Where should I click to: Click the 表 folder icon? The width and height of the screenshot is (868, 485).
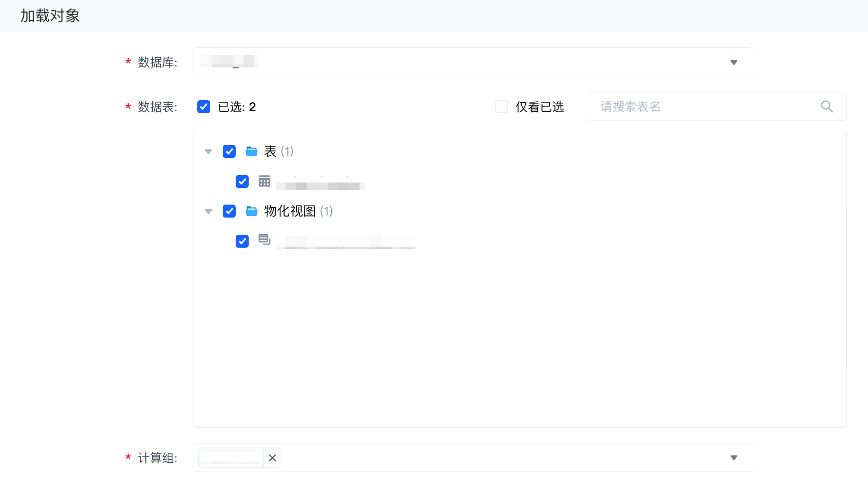[x=252, y=151]
